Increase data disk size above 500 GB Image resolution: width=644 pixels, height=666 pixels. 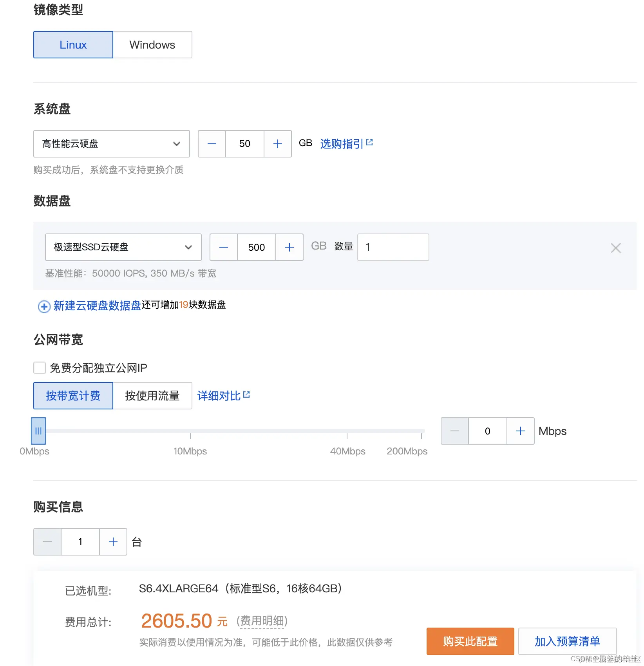(289, 247)
